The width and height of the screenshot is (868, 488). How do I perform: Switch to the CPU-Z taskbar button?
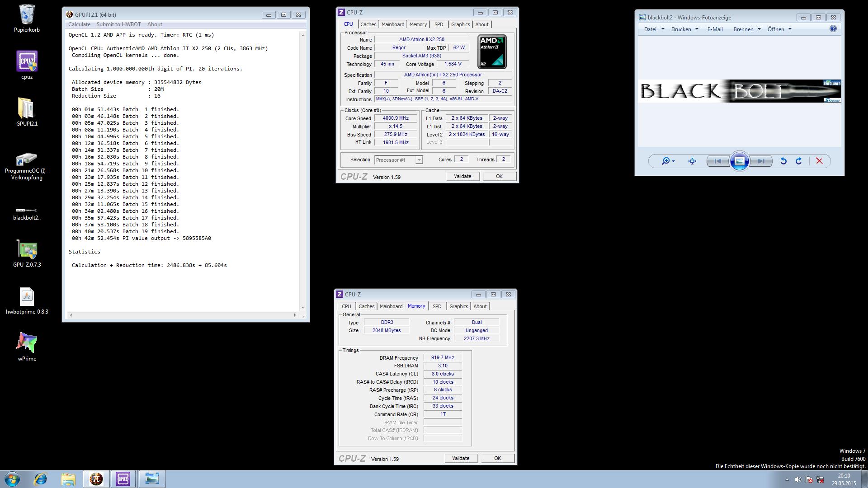coord(123,479)
